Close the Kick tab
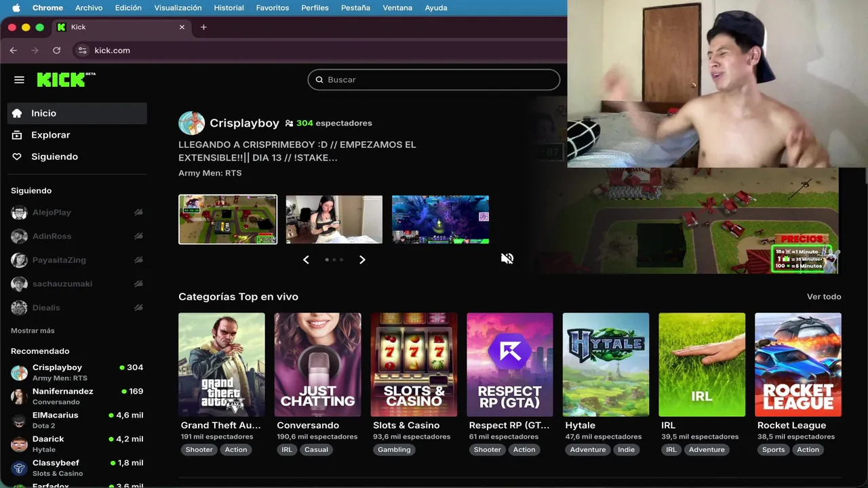The image size is (868, 488). [x=182, y=27]
